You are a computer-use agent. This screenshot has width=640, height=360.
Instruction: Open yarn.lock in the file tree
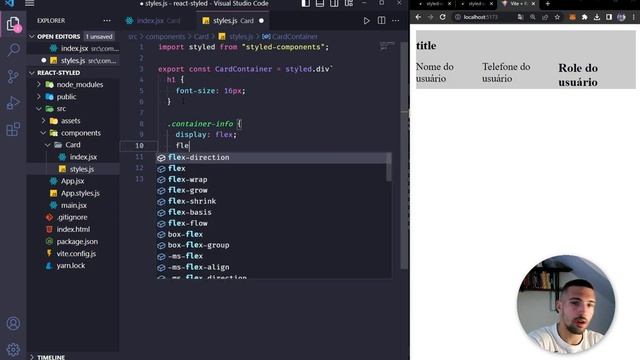(70, 266)
